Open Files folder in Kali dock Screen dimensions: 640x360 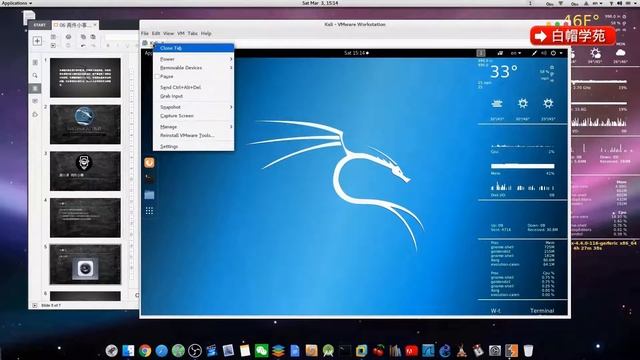pos(149,195)
